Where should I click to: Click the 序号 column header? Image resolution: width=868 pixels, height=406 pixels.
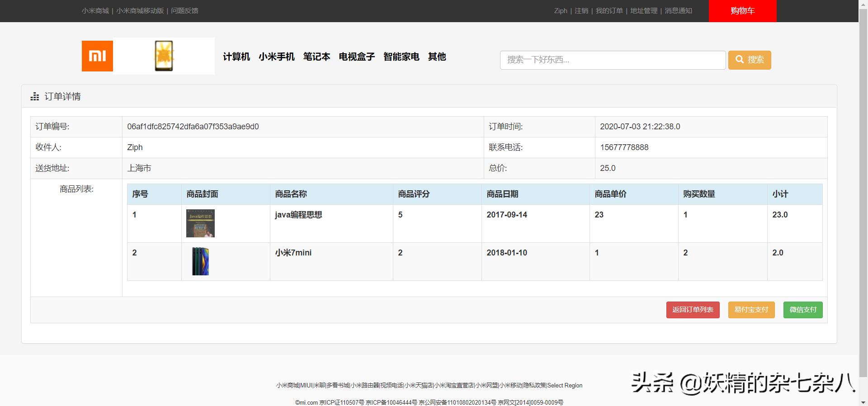[140, 194]
